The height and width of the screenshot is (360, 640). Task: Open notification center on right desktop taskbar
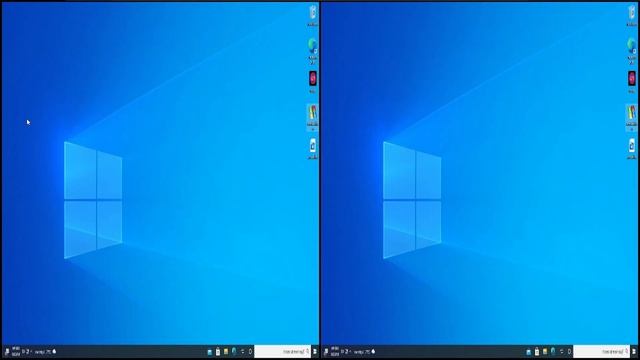click(x=326, y=351)
